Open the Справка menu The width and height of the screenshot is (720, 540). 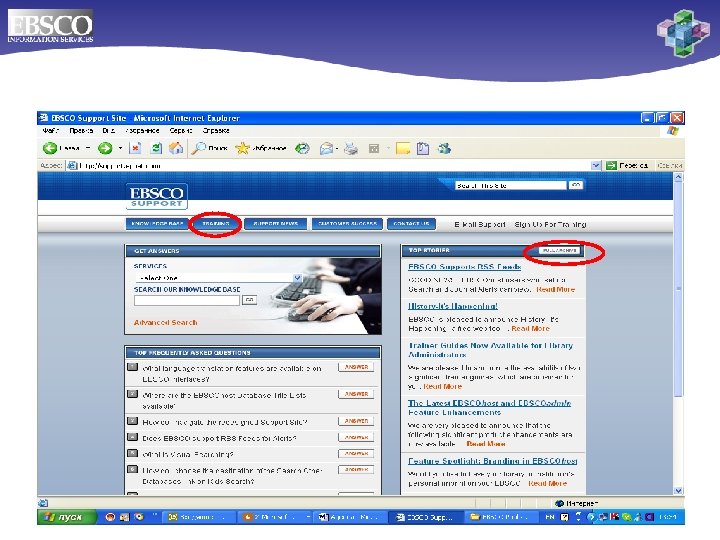tap(216, 131)
